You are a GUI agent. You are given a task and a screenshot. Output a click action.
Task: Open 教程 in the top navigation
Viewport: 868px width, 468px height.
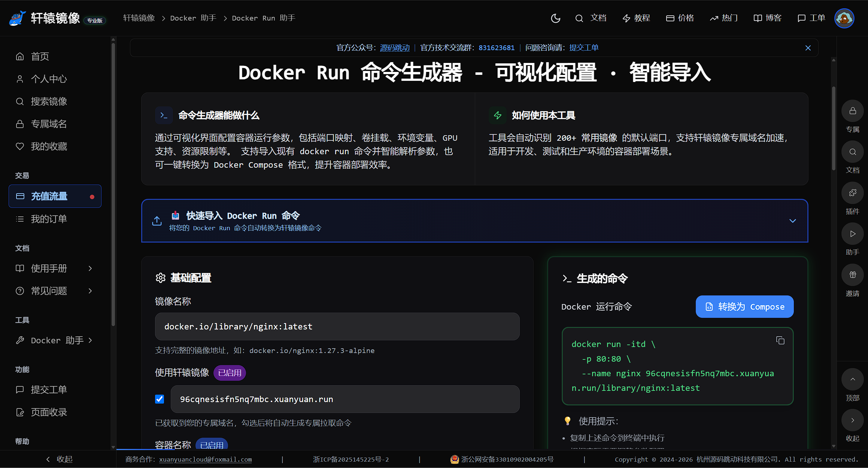[x=636, y=18]
